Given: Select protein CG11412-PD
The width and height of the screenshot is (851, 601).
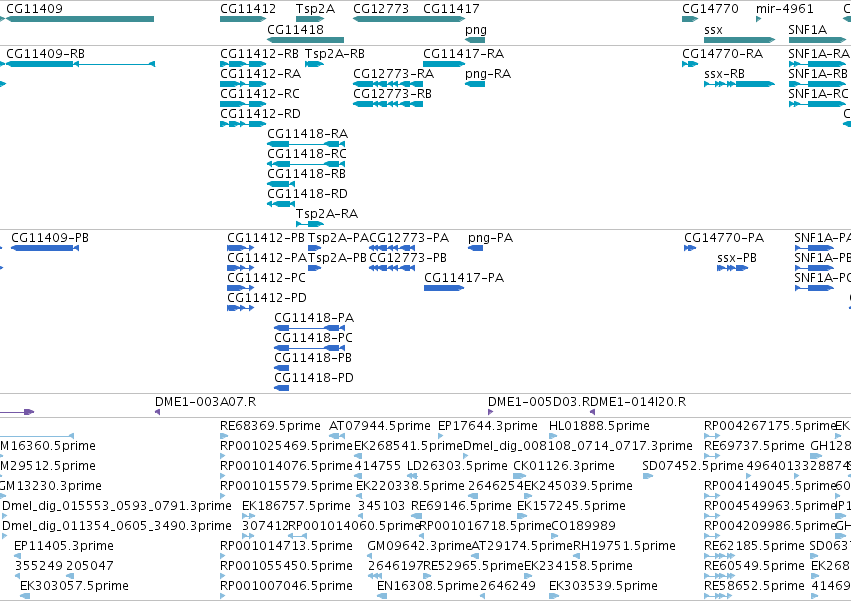Looking at the screenshot, I should coord(267,298).
